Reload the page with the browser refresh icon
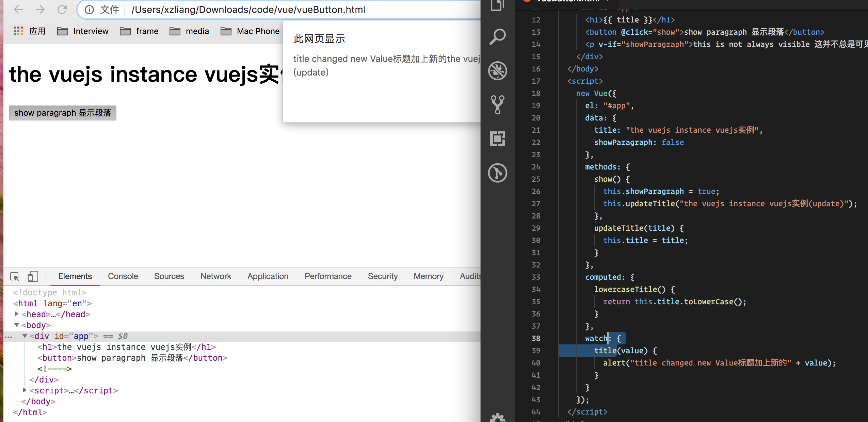 [x=62, y=10]
